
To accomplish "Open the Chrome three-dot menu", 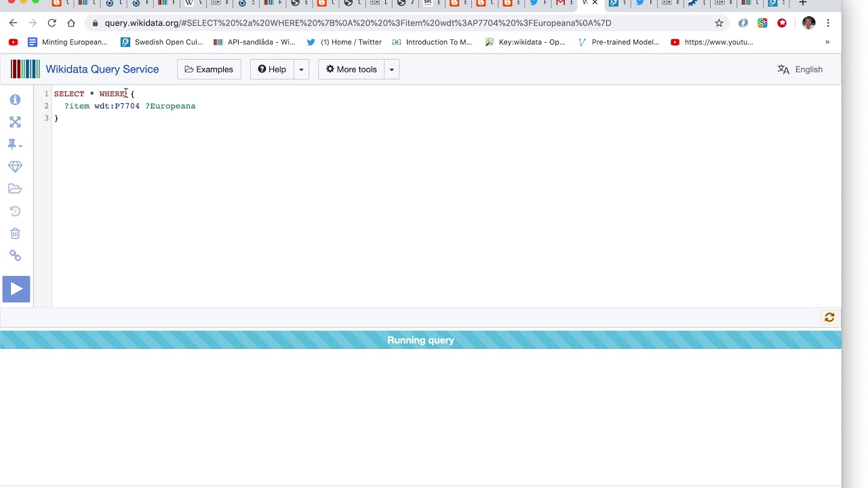I will [x=828, y=23].
